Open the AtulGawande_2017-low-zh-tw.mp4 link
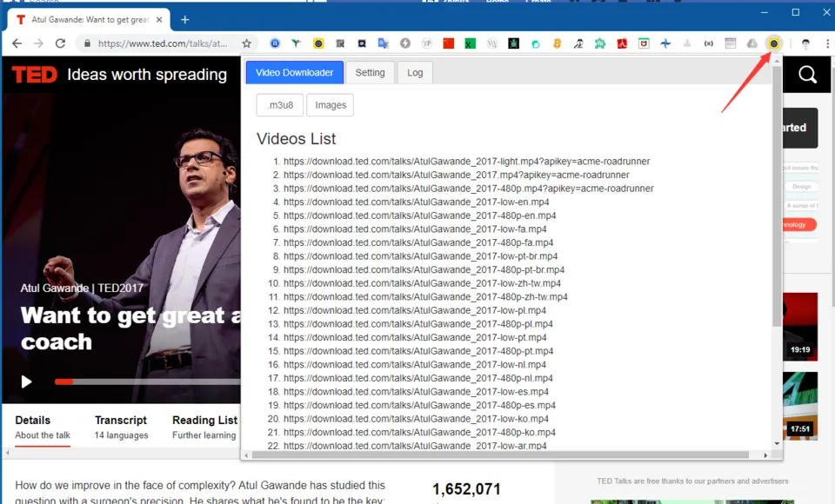 point(423,283)
